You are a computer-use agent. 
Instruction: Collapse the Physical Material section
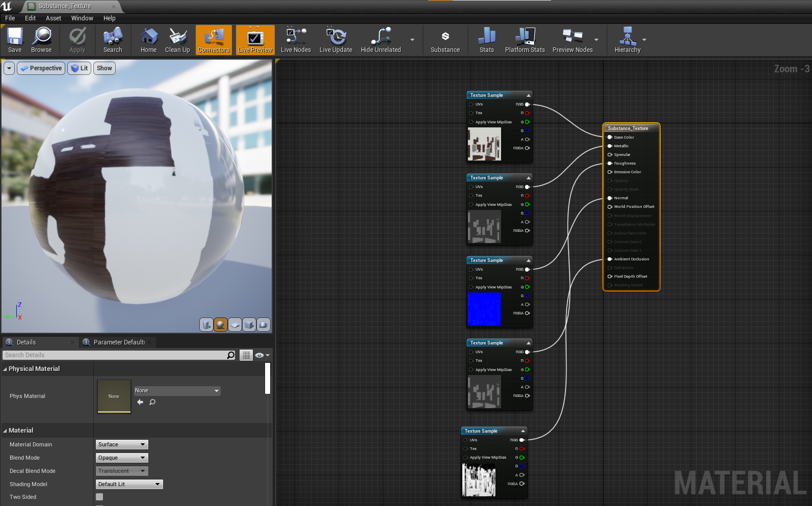[5, 369]
